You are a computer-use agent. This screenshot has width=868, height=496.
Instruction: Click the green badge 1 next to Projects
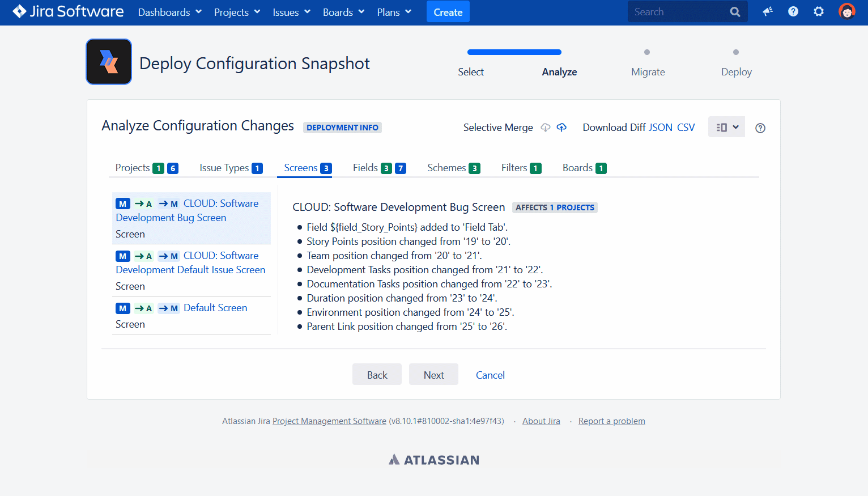(159, 168)
